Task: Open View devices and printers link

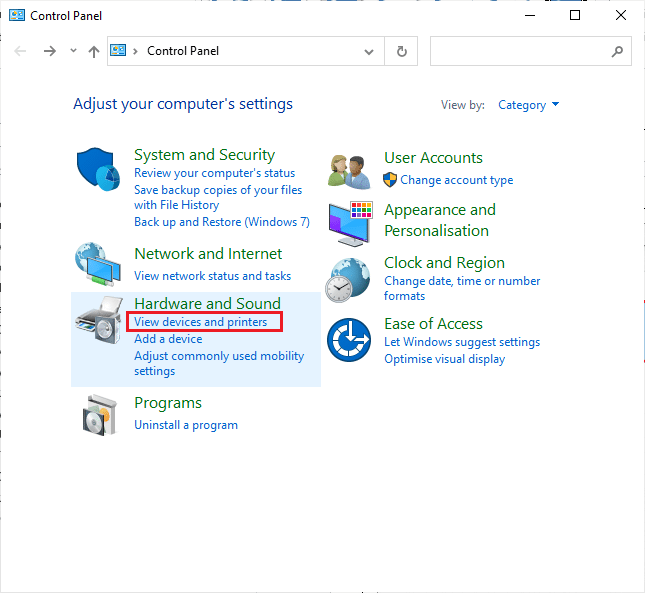Action: 201,322
